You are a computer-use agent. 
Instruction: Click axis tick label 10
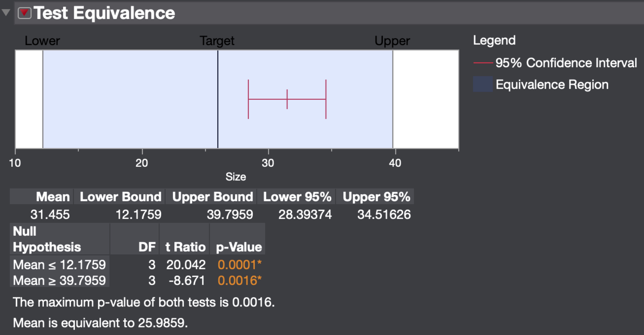pyautogui.click(x=15, y=163)
